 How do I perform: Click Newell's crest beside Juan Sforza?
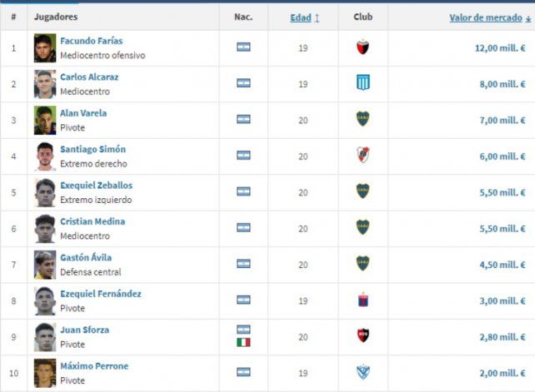coord(362,335)
